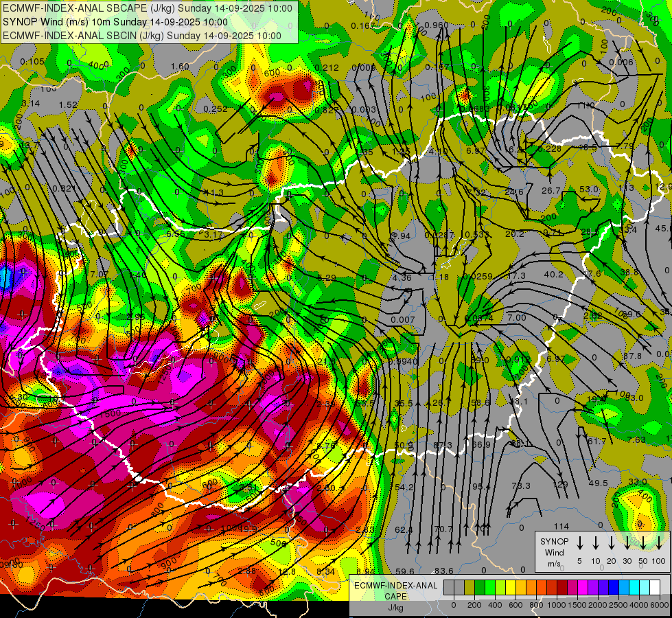
Task: Click the map value 62.4
Action: [x=404, y=529]
